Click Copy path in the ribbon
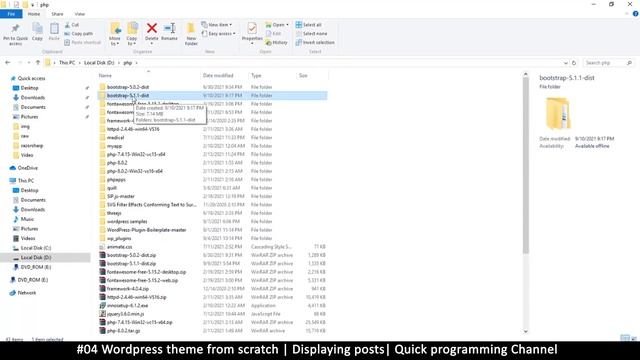This screenshot has height=360, width=640. (79, 33)
